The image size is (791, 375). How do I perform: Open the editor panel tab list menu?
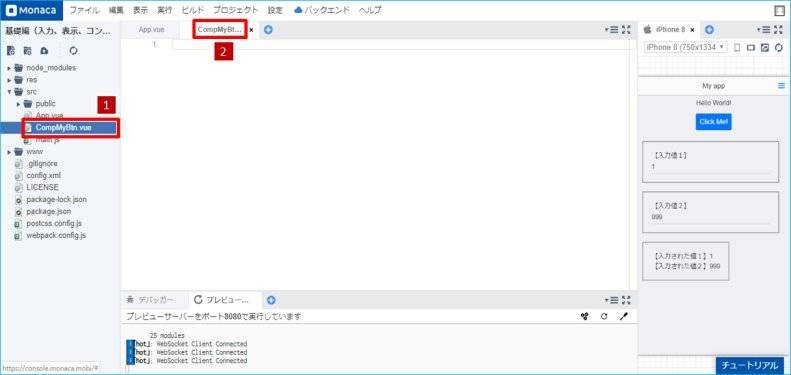point(611,30)
